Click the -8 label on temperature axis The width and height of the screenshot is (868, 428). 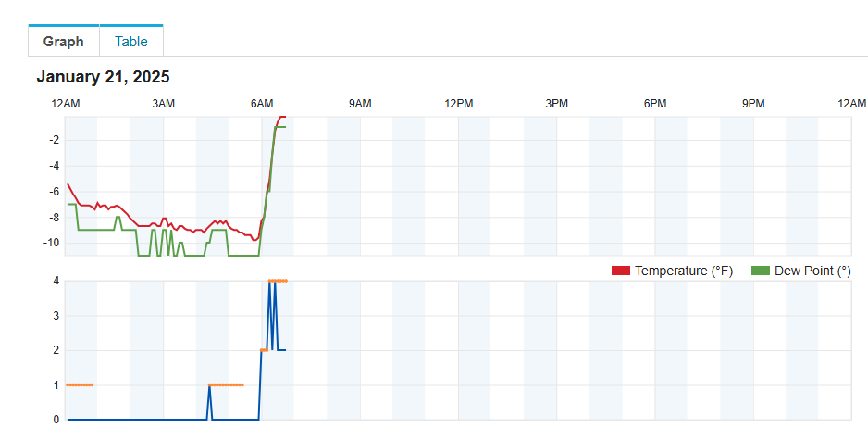[x=54, y=218]
